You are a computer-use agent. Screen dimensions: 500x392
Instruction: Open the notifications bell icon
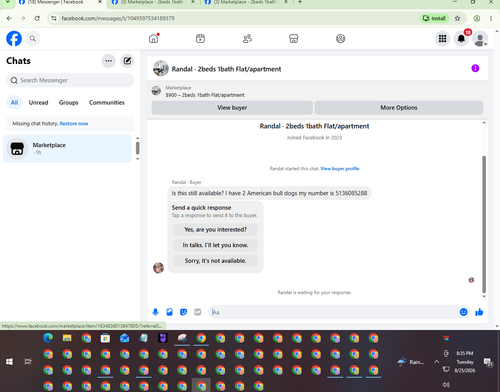click(461, 39)
